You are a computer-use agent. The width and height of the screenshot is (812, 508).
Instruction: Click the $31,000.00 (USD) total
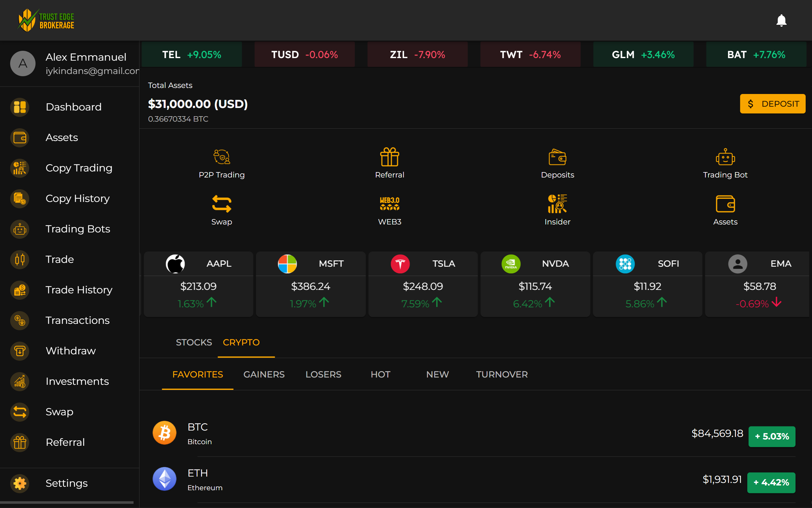click(198, 104)
